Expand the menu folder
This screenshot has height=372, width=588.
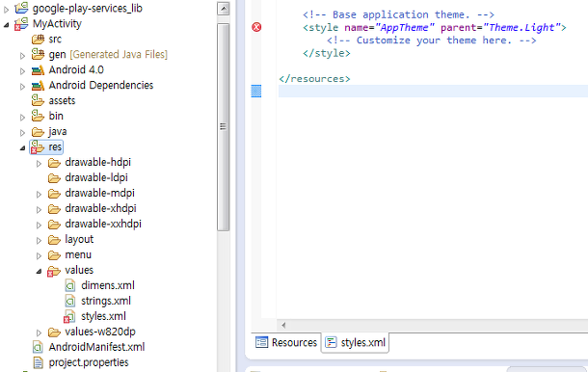(x=39, y=256)
